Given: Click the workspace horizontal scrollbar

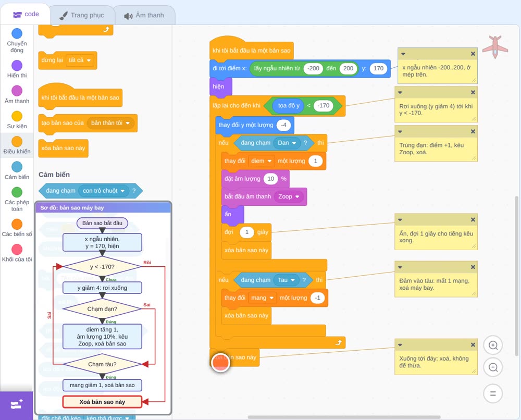Looking at the screenshot, I should (344, 417).
